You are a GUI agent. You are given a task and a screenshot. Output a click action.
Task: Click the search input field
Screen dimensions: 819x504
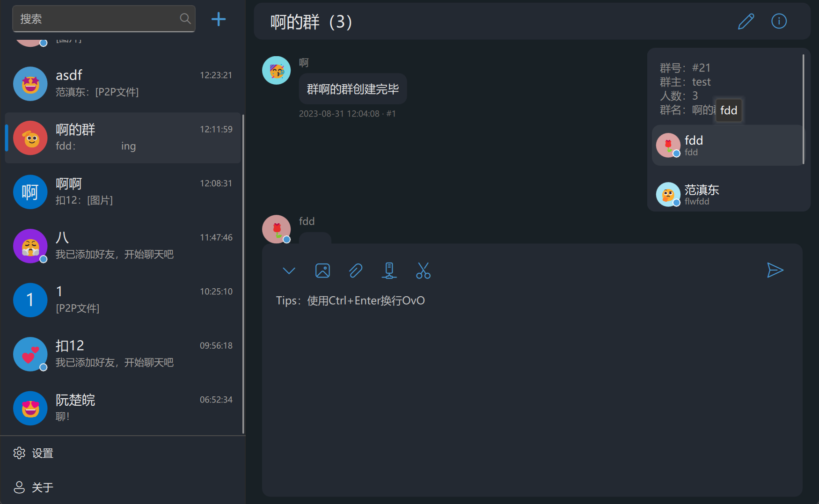click(x=94, y=19)
